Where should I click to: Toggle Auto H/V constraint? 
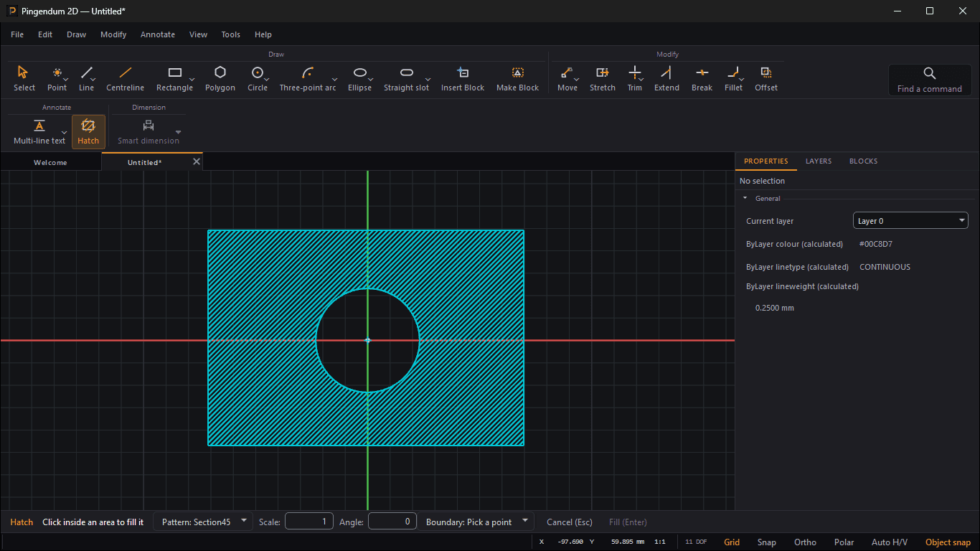tap(889, 542)
